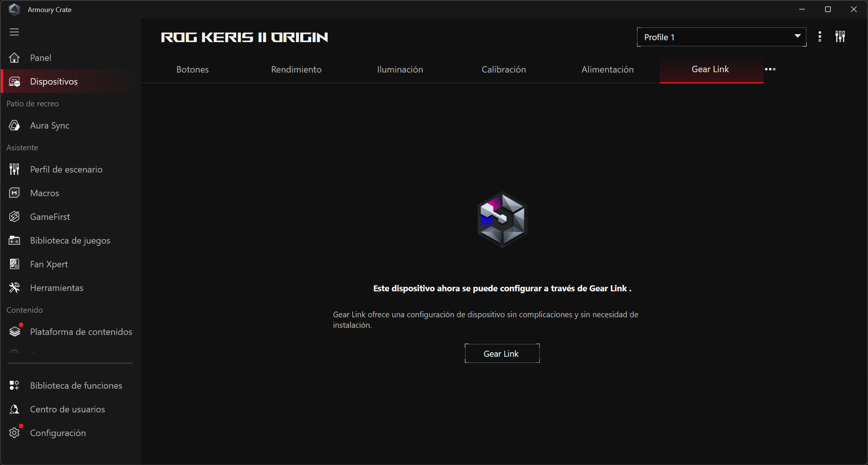Open GameFirst menu entry
868x465 pixels.
[x=71, y=217]
